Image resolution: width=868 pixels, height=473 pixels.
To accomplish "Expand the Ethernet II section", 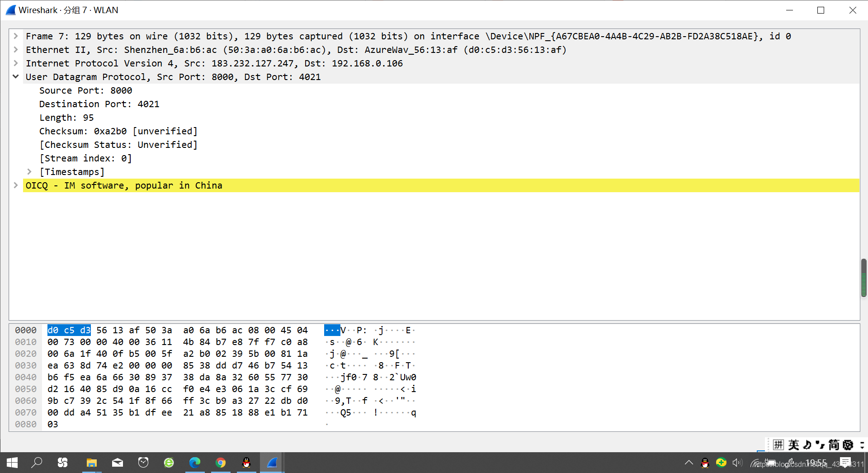I will click(16, 49).
